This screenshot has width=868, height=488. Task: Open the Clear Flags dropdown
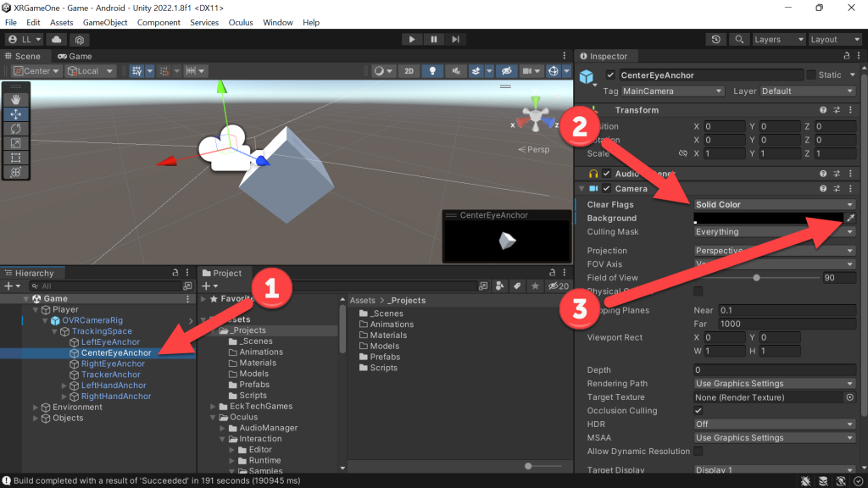775,205
